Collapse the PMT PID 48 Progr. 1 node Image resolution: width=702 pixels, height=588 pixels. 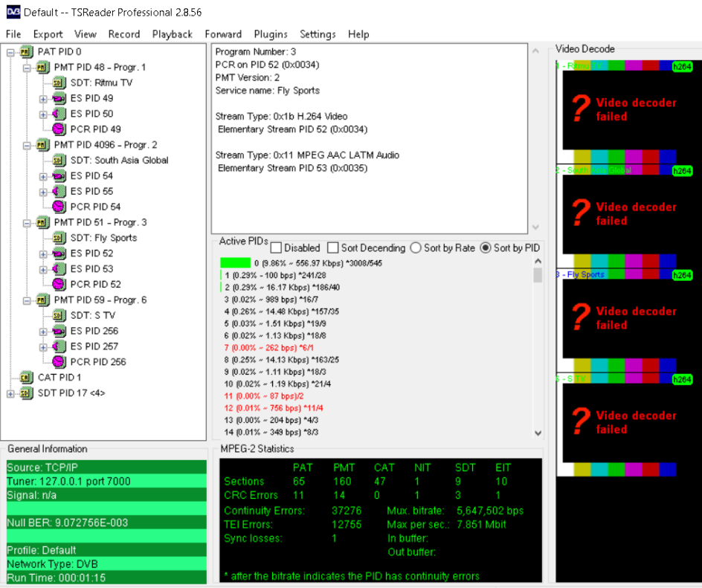click(27, 68)
